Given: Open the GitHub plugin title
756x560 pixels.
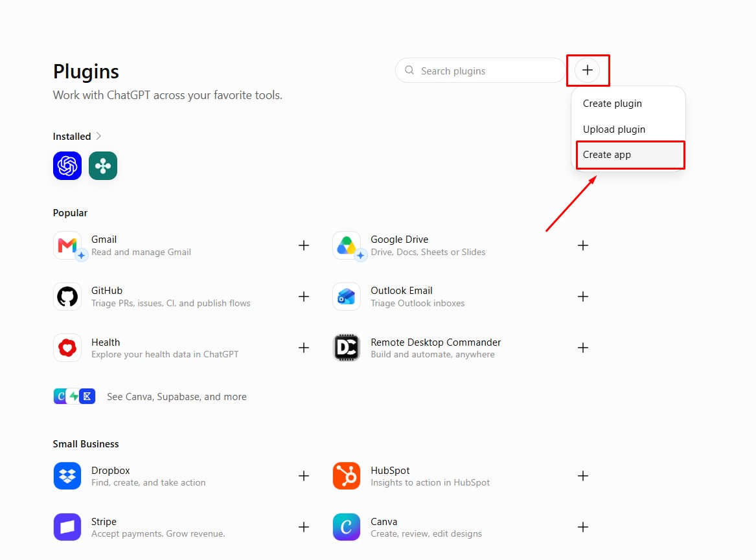Looking at the screenshot, I should click(107, 291).
